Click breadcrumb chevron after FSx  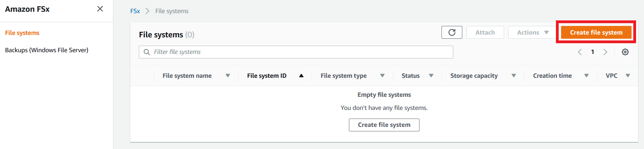[x=148, y=11]
